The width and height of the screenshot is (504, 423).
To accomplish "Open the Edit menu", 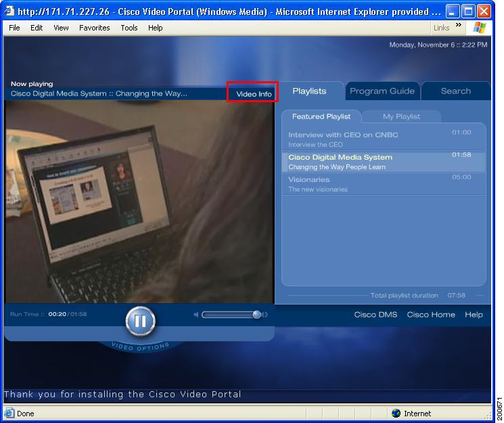I will pos(37,28).
